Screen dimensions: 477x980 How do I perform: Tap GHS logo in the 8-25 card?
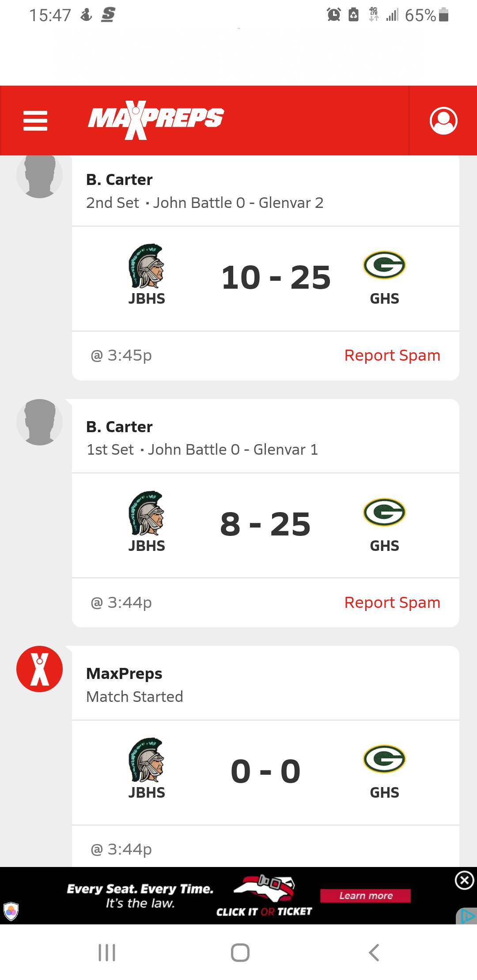click(x=384, y=512)
